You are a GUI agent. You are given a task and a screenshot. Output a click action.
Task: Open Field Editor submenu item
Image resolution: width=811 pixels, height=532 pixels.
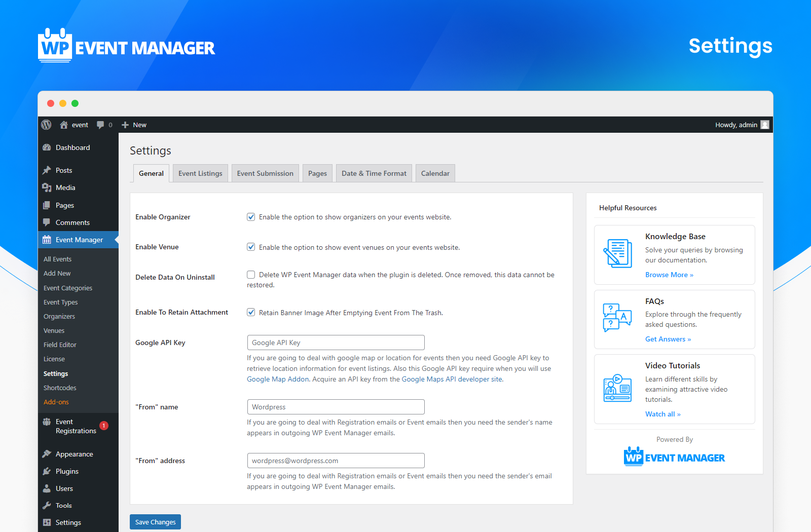pyautogui.click(x=60, y=345)
